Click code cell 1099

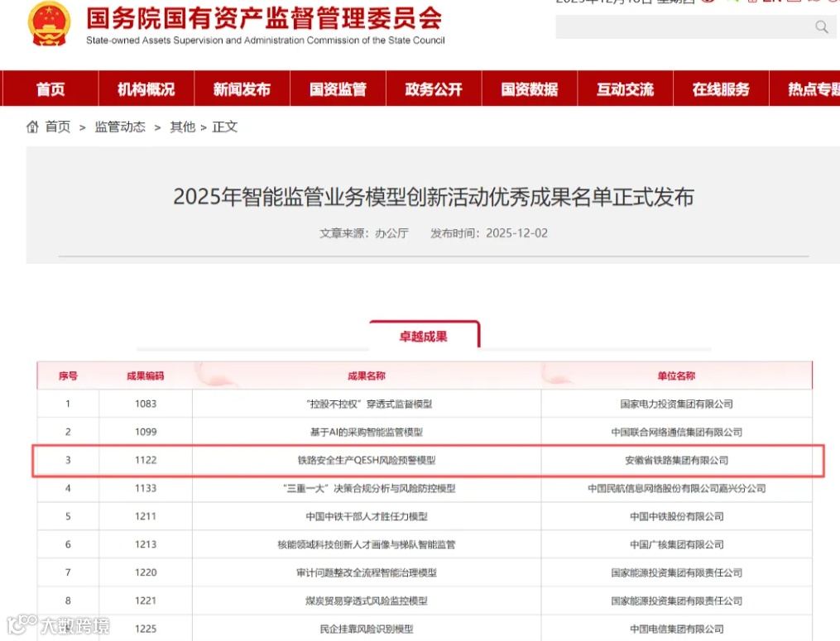click(x=146, y=432)
